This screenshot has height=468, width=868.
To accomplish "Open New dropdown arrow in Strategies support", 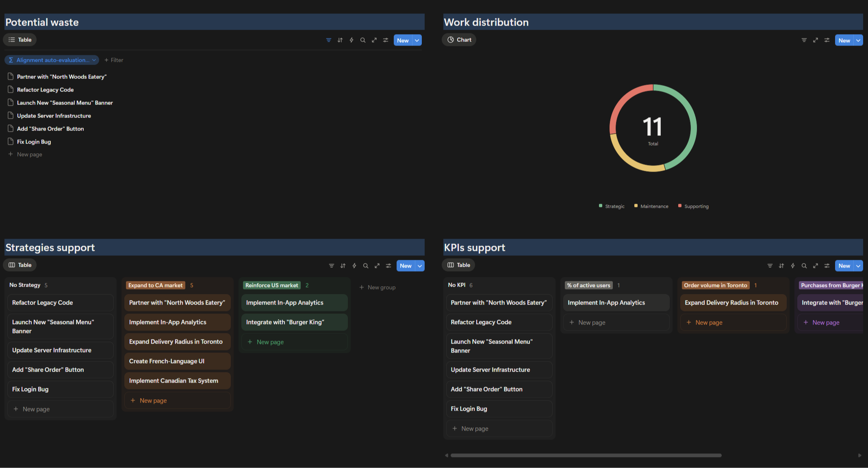I will [420, 266].
